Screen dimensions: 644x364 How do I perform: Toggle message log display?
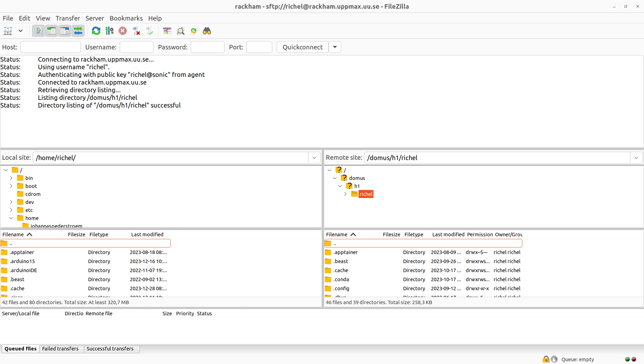[x=39, y=31]
